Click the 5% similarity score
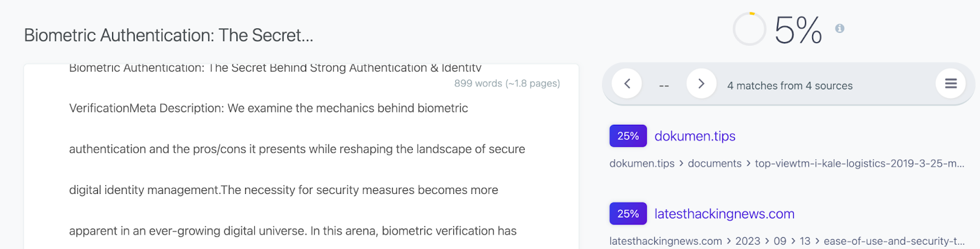This screenshot has height=249, width=980. click(x=798, y=30)
